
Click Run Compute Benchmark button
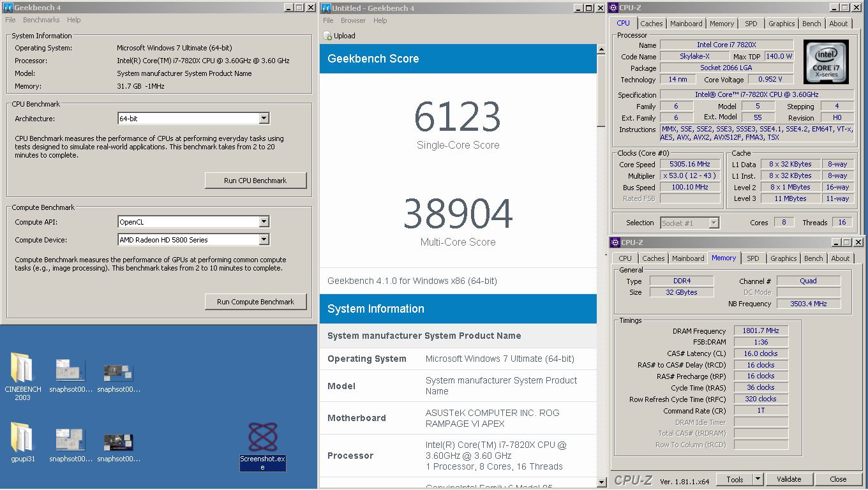tap(255, 302)
